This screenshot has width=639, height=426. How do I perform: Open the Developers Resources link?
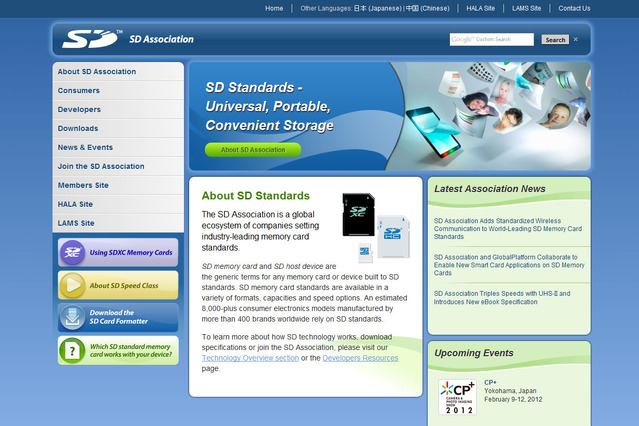360,358
